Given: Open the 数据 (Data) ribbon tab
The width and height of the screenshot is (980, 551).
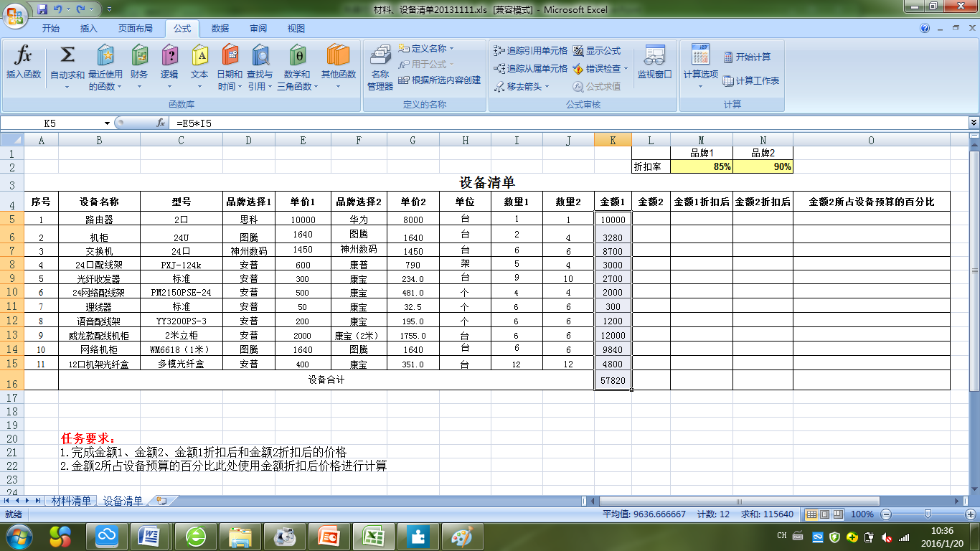Looking at the screenshot, I should (220, 29).
